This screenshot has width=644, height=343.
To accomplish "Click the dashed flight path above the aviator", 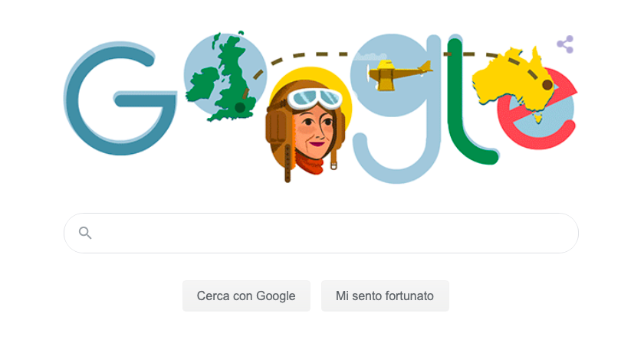I will point(310,56).
